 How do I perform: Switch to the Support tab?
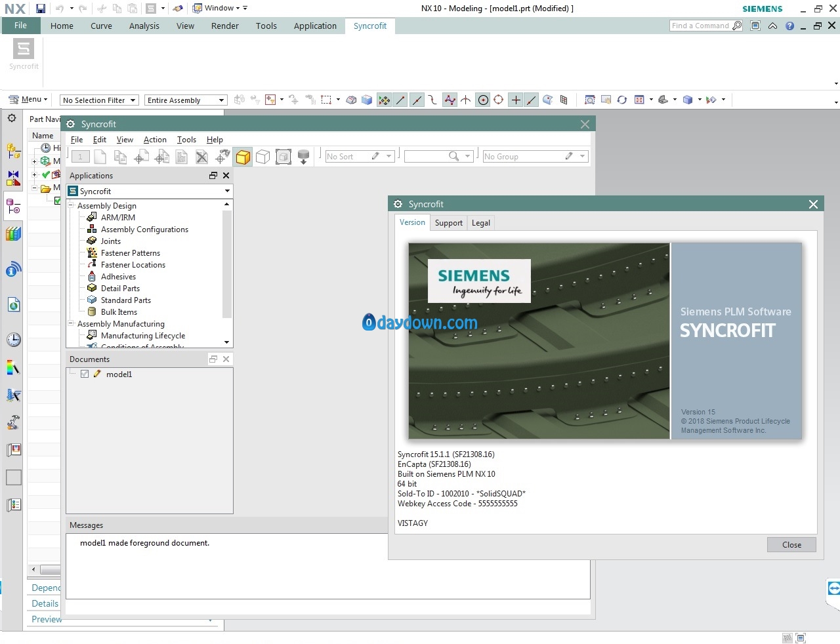(x=449, y=223)
